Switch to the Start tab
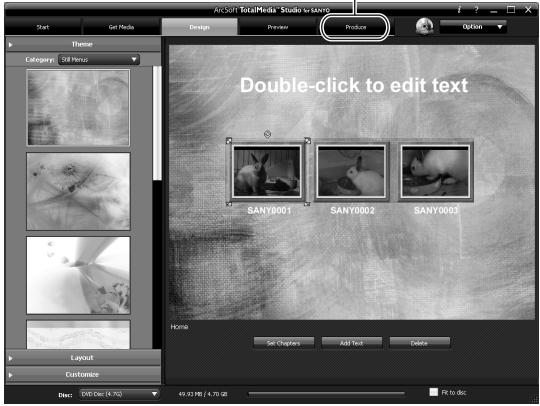The height and width of the screenshot is (406, 540). click(43, 27)
